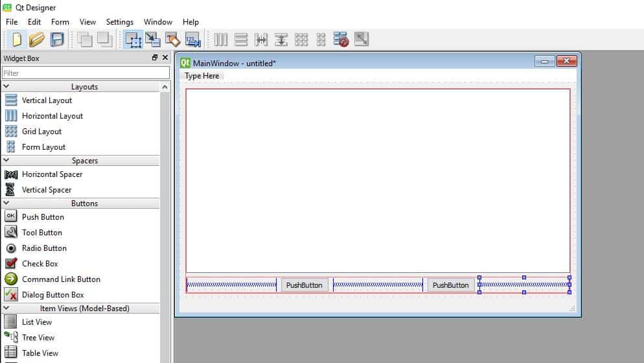Click the Widget Box scrollbar up arrow
The height and width of the screenshot is (363, 644).
[165, 87]
